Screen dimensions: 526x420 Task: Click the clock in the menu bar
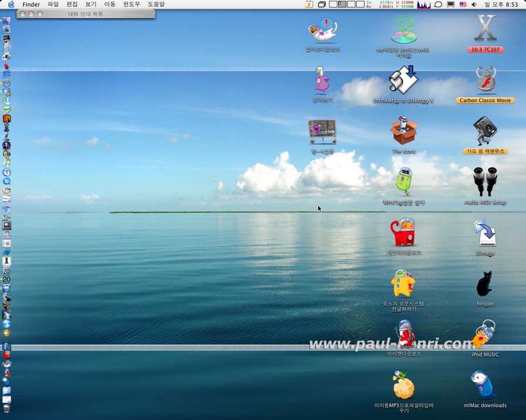[501, 5]
